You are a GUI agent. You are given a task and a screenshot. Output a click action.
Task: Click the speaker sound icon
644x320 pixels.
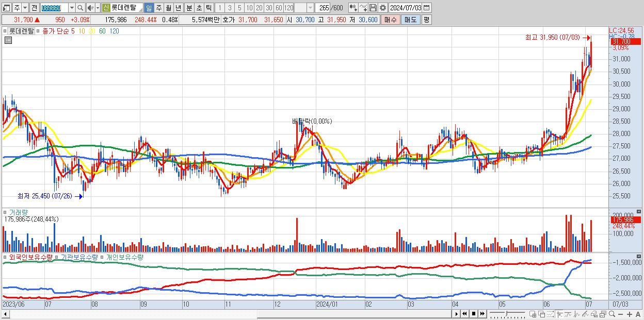[90, 8]
